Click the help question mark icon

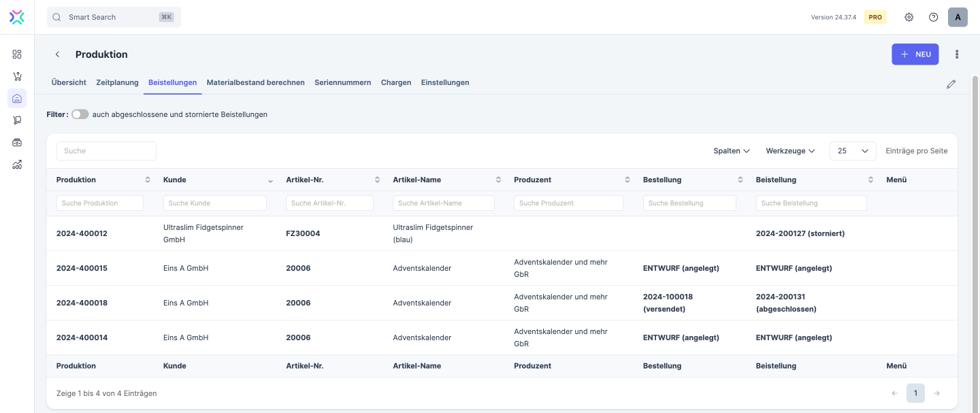(x=933, y=17)
